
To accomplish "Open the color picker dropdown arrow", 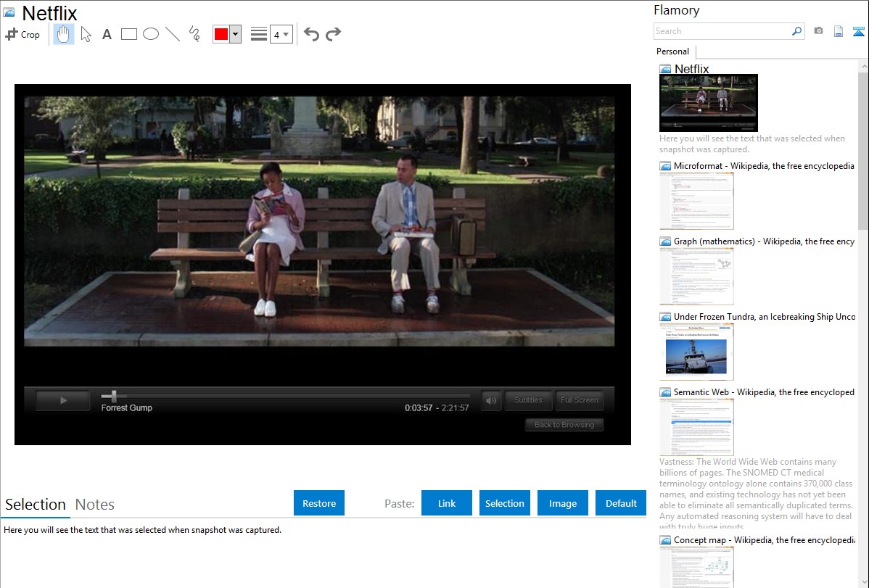I will tap(235, 34).
